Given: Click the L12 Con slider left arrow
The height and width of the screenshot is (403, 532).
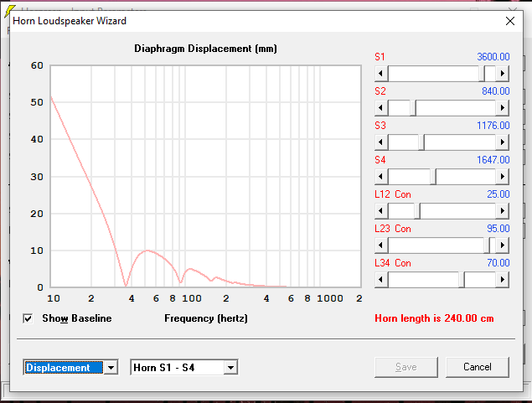Looking at the screenshot, I should 381,211.
